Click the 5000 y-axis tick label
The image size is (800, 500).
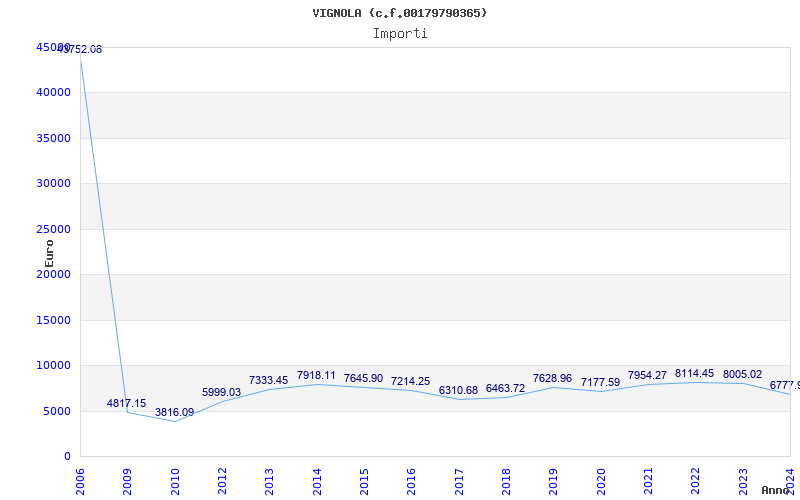(x=56, y=411)
